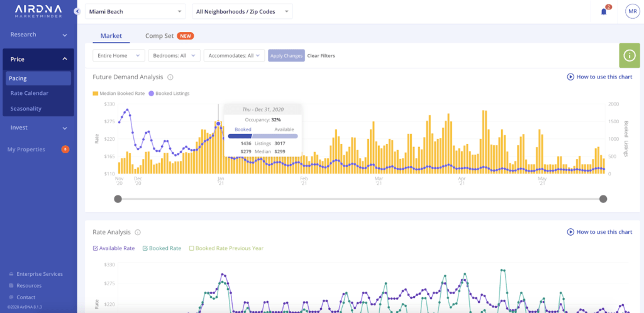Click the Enterprise Services icon
644x313 pixels.
11,274
